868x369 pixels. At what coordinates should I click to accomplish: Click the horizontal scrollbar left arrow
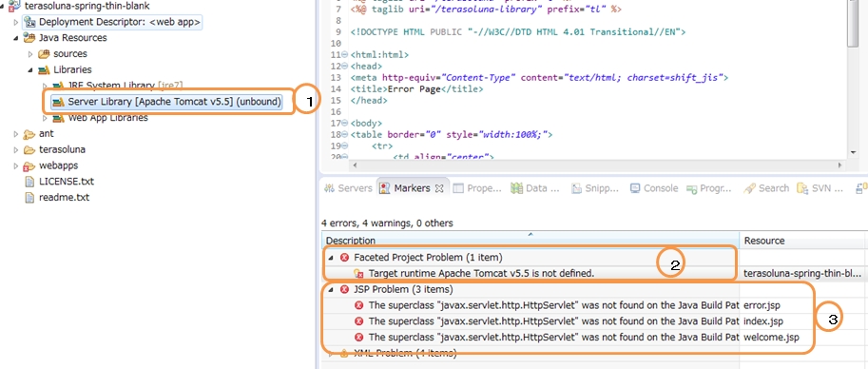click(x=354, y=165)
